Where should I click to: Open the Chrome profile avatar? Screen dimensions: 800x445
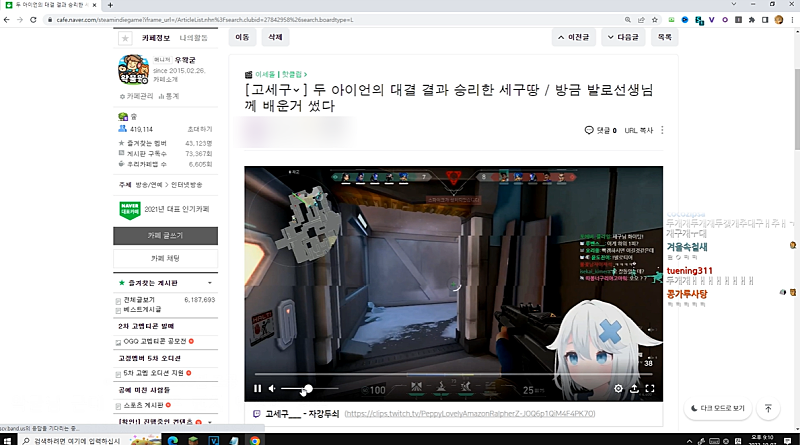coord(779,20)
